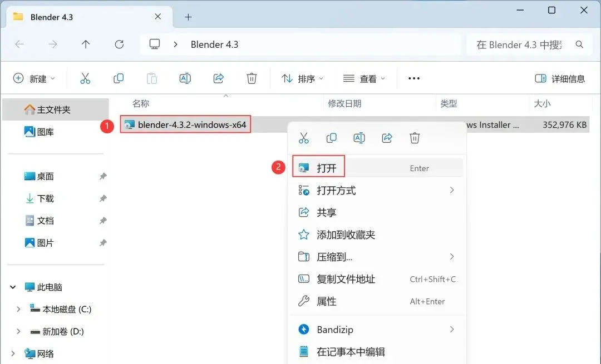Select the blender-4.3.2-windows-x64 file
This screenshot has width=601, height=364.
point(186,125)
